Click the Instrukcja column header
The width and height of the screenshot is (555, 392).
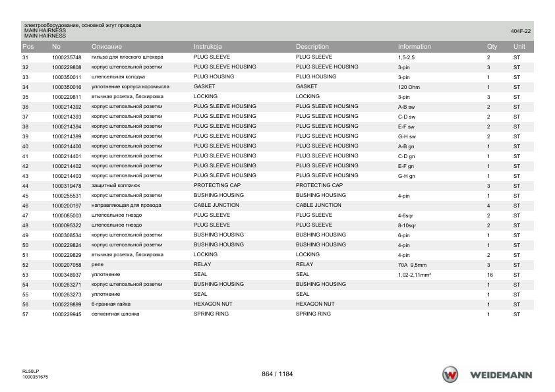tap(208, 47)
